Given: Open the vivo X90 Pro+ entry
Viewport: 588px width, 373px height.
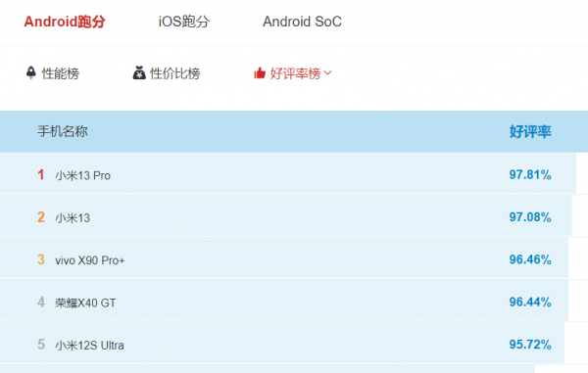Looking at the screenshot, I should coord(90,260).
